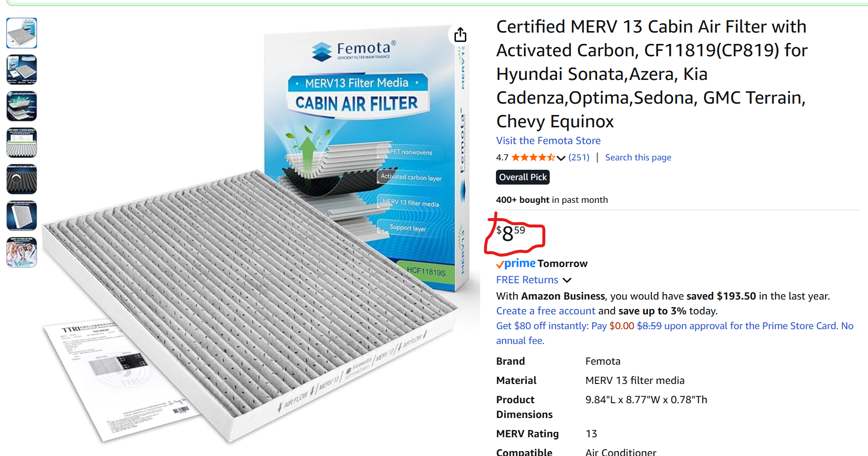Click Search this page link
Image resolution: width=868 pixels, height=456 pixels.
638,157
